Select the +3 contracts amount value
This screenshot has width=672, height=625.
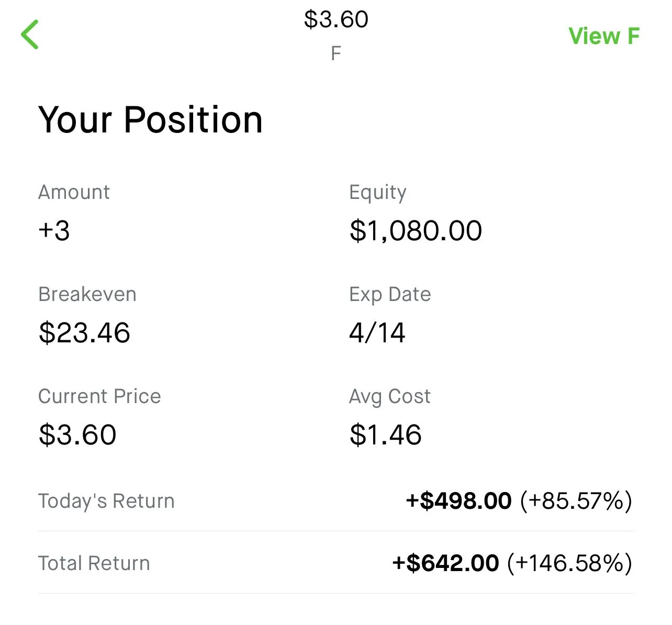54,230
